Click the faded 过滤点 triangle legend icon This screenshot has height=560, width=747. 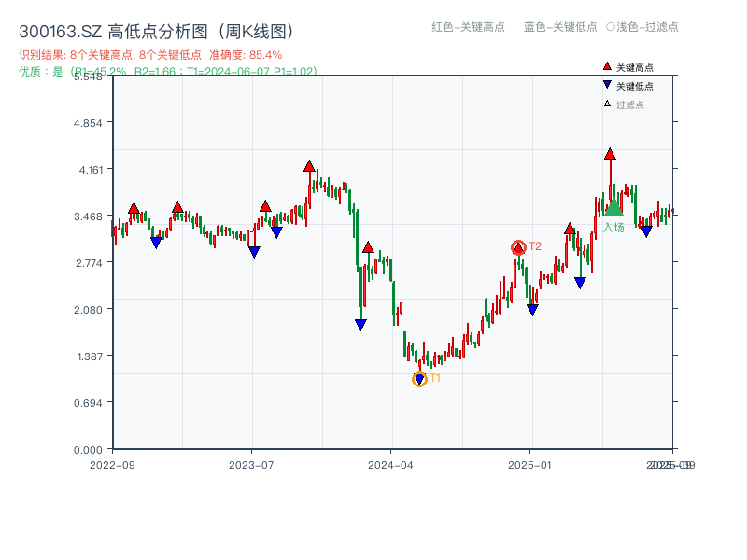(x=607, y=101)
